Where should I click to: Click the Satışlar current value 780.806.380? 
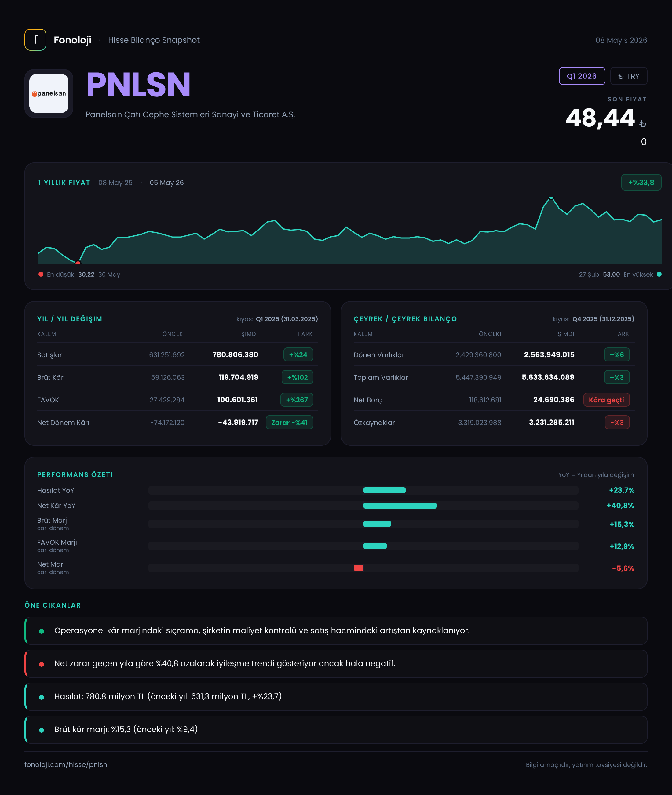235,354
